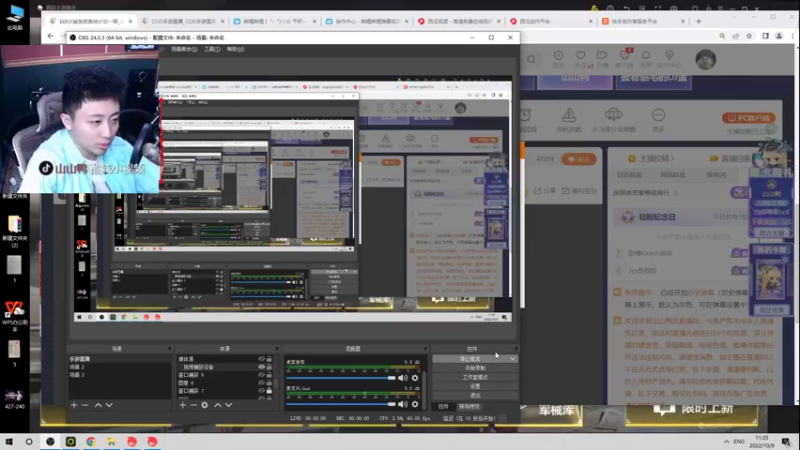Click the user avatar in Douyu header
This screenshot has width=800, height=450.
click(706, 60)
